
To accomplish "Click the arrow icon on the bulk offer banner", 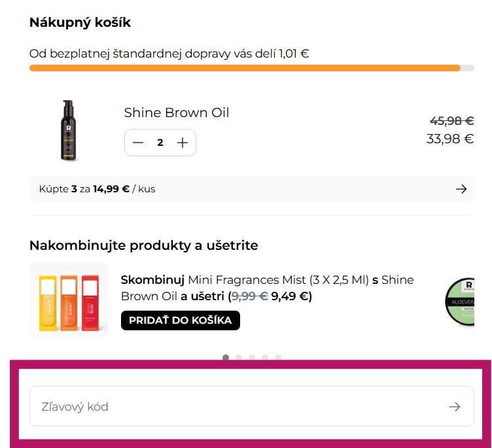I will coord(461,189).
